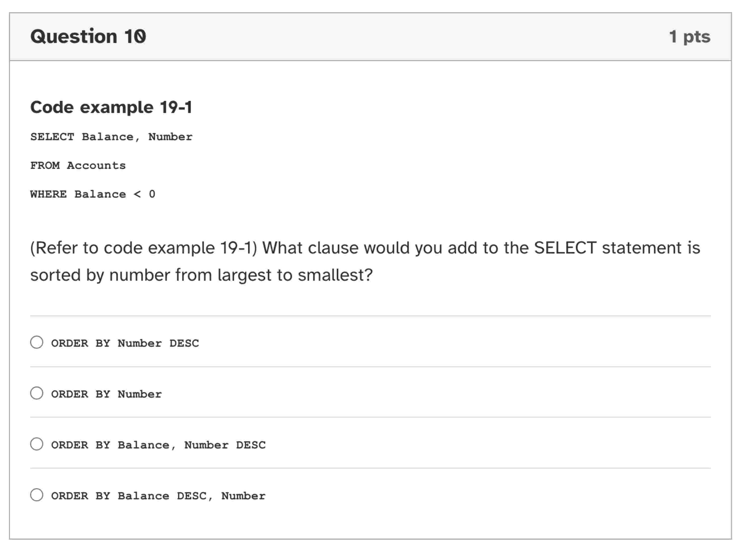Click the first answer label text
Viewport: 756px width, 541px height.
(125, 343)
